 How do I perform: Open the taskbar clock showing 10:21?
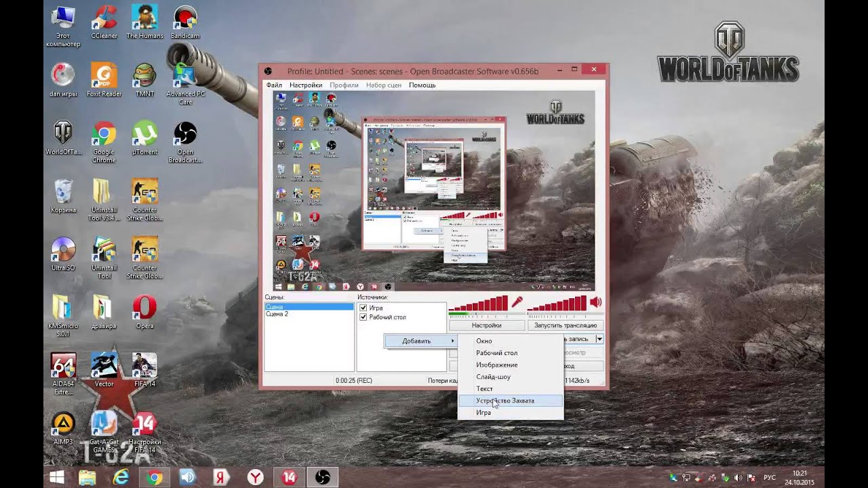pos(800,477)
